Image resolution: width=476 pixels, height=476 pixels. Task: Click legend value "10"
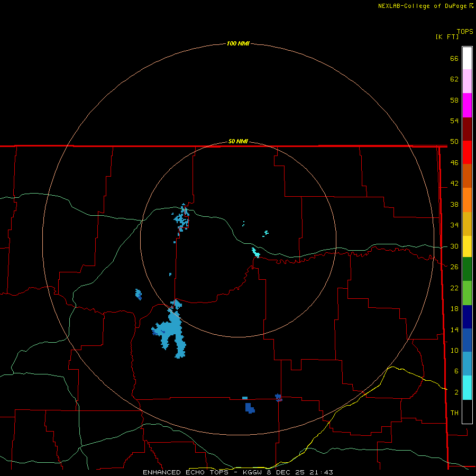pyautogui.click(x=454, y=350)
